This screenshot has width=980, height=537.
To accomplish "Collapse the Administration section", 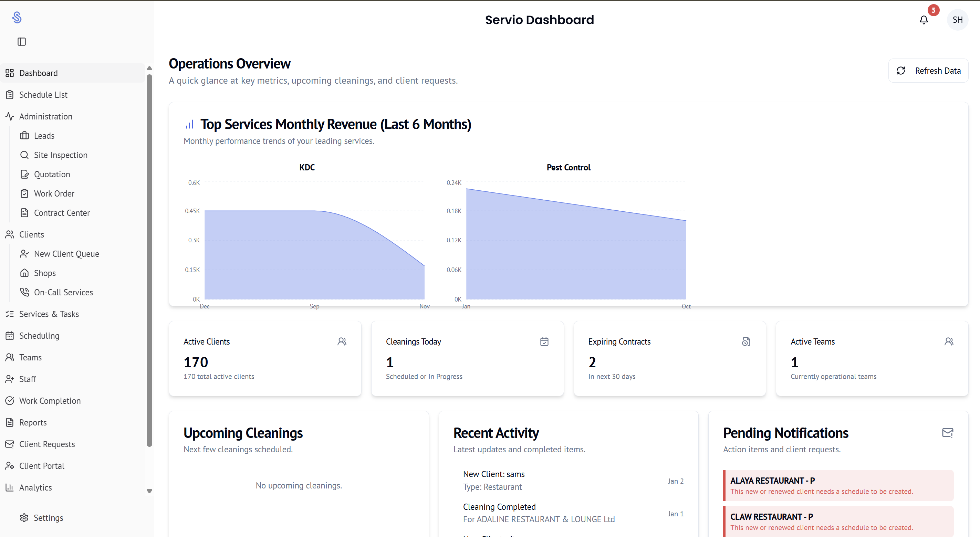I will tap(46, 116).
